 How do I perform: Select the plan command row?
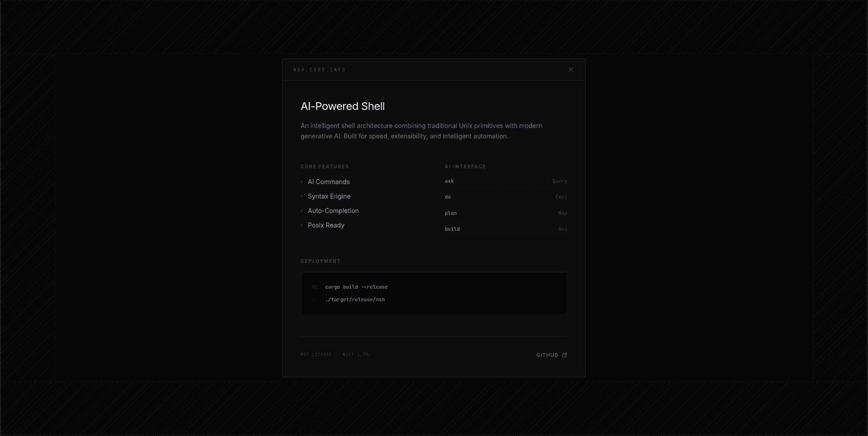506,213
